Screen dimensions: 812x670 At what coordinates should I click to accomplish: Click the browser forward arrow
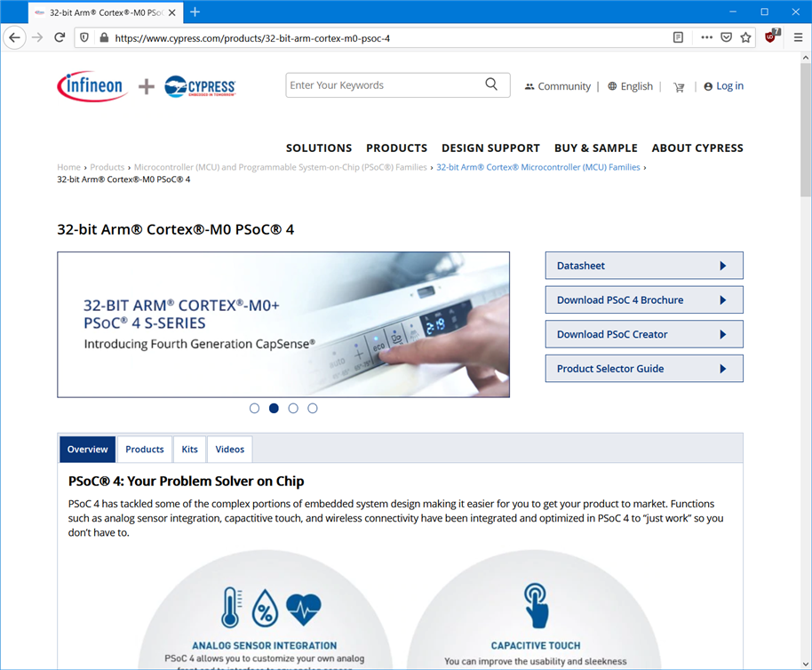click(37, 38)
